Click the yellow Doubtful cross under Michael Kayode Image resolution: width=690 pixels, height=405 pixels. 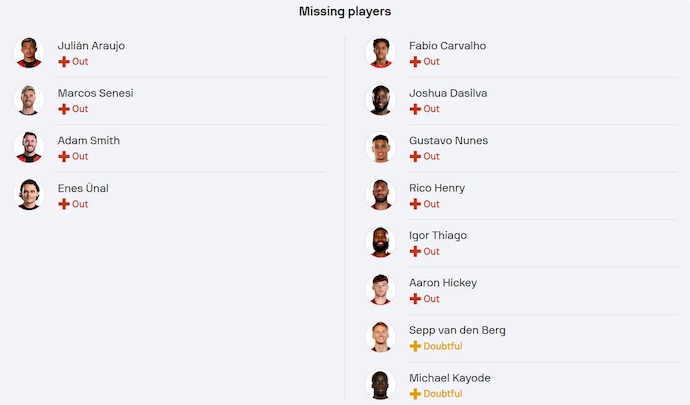click(415, 394)
